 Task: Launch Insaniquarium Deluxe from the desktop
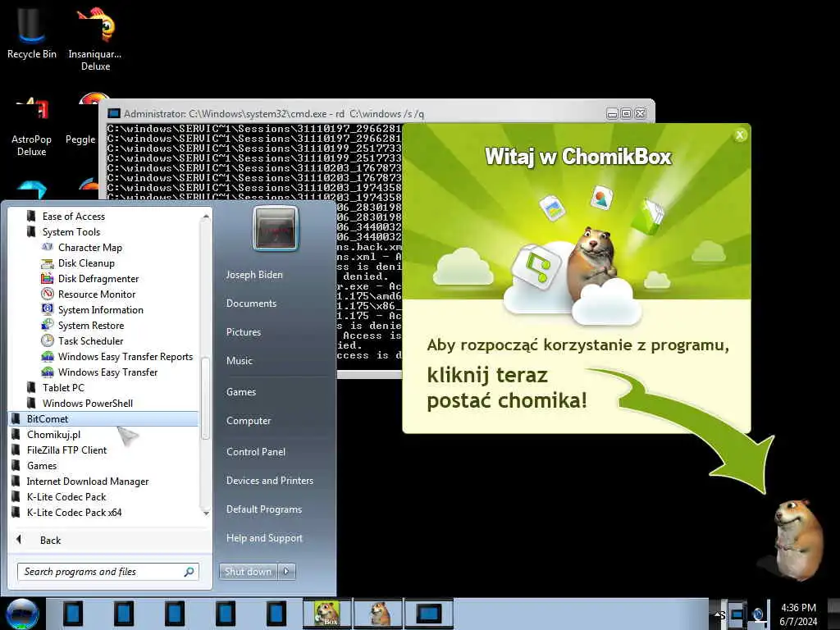pos(95,39)
